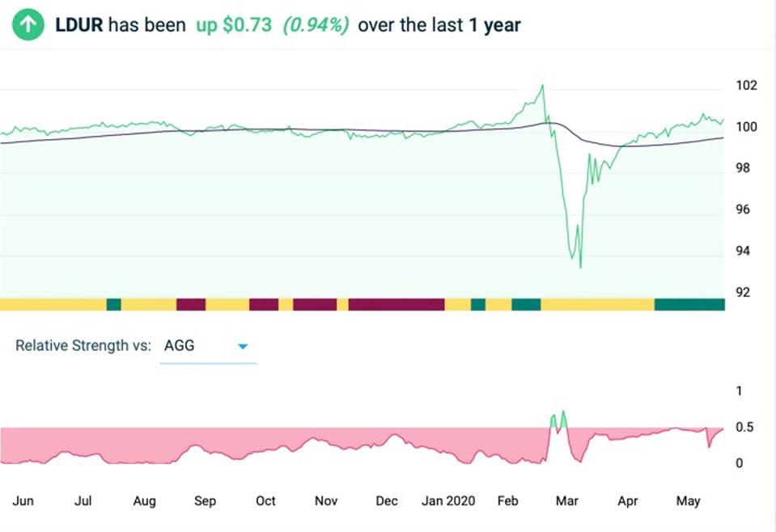Open the Relative Strength dropdown arrow
Viewport: 776px width, 532px height.
pos(243,347)
